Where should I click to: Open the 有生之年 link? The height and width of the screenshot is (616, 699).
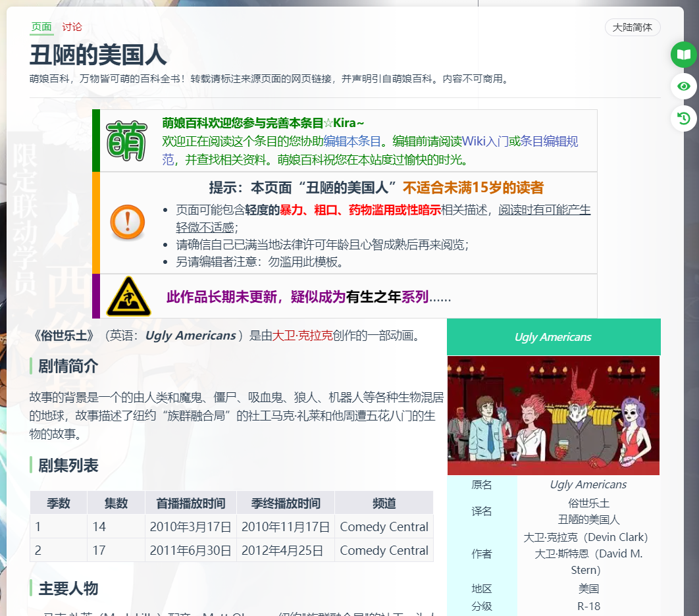pyautogui.click(x=374, y=297)
